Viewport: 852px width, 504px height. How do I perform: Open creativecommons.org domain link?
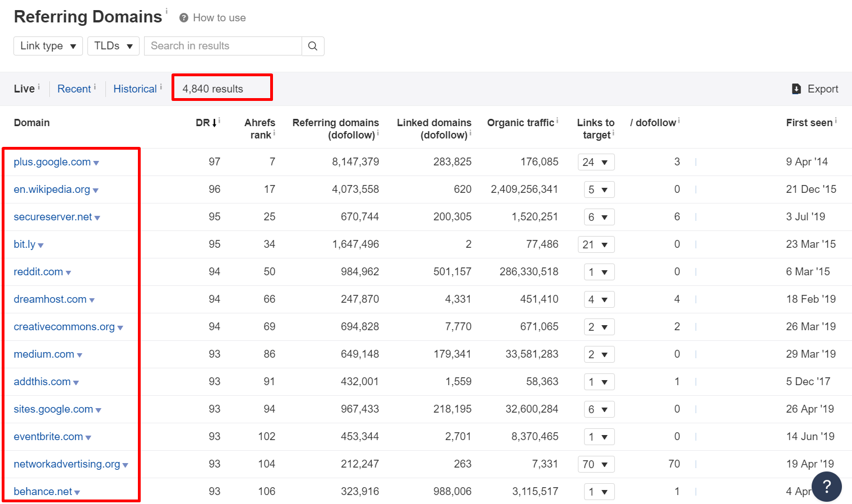[x=64, y=327]
